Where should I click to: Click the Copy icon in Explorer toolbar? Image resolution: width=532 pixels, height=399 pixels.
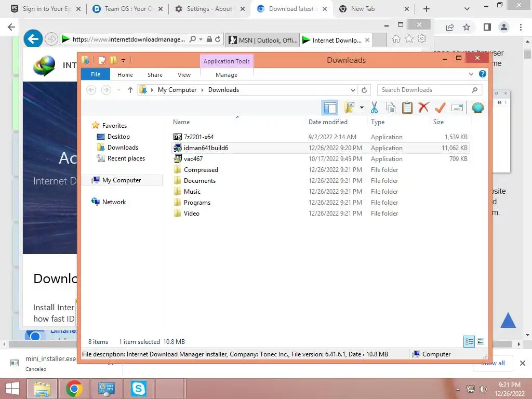(x=391, y=108)
